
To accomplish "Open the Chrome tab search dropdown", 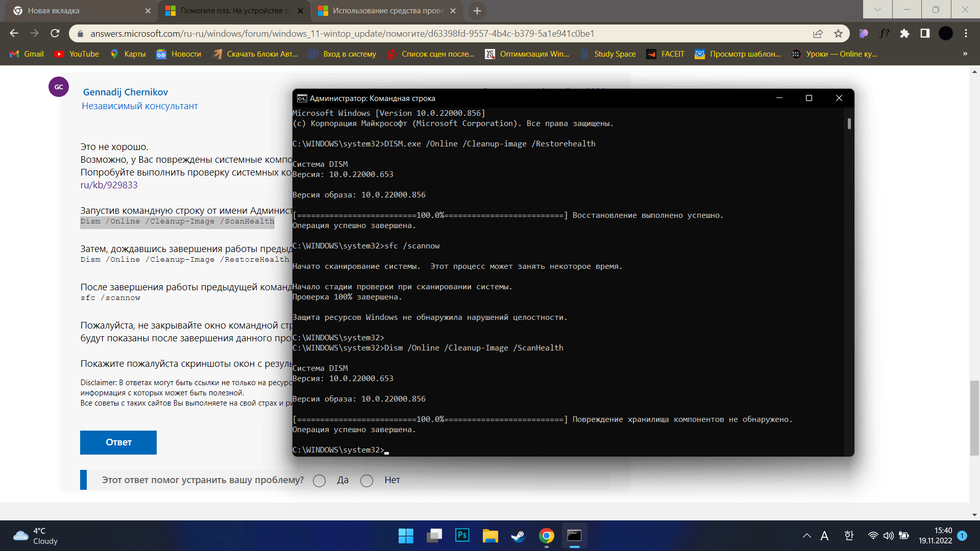I will (877, 9).
